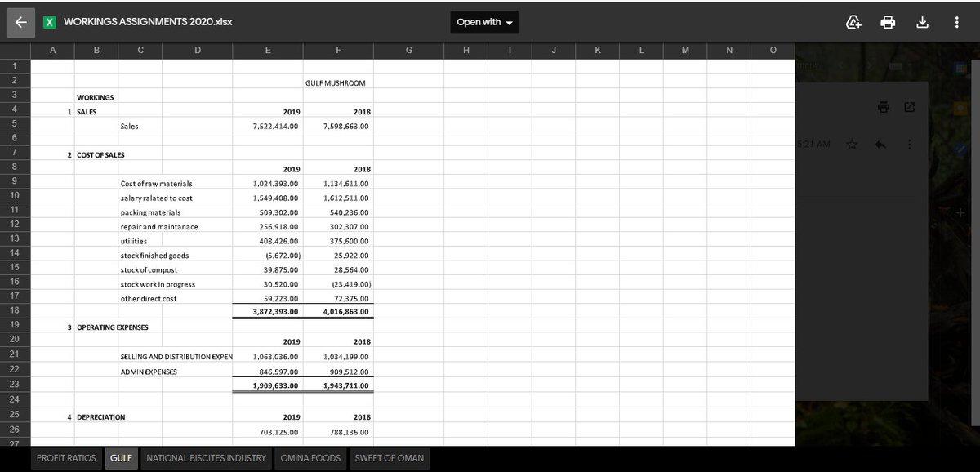Expand the Open with dropdown

[483, 22]
